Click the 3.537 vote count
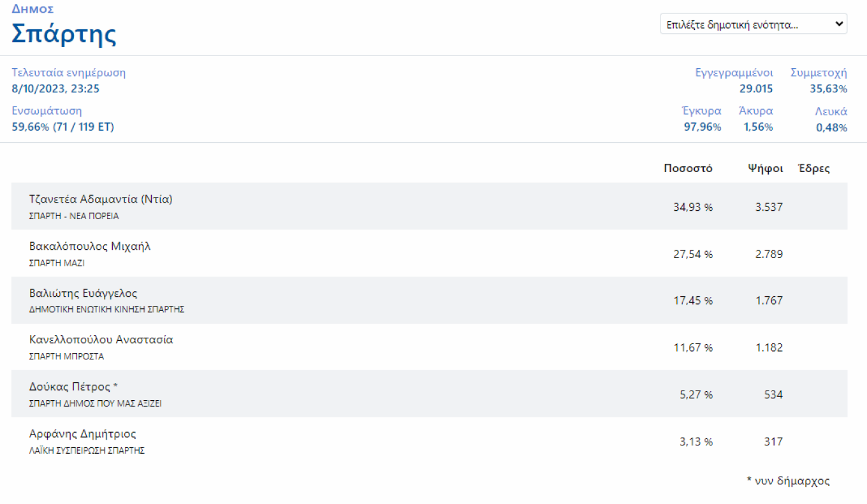The height and width of the screenshot is (504, 867). [769, 207]
